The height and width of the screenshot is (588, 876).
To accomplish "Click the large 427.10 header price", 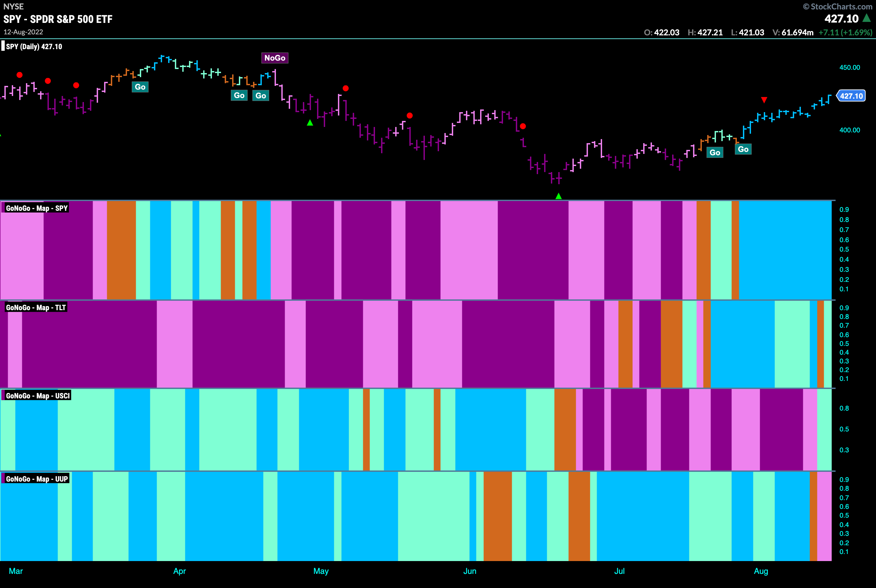I will pyautogui.click(x=842, y=19).
